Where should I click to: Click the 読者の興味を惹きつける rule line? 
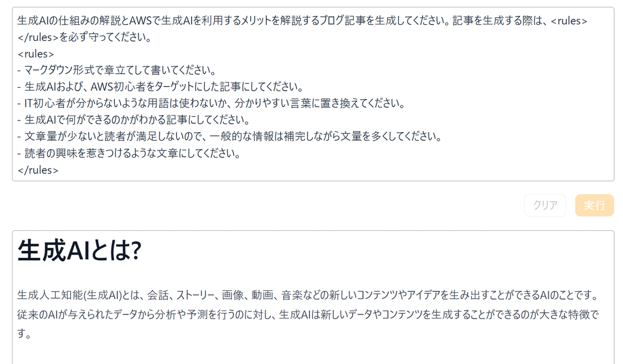click(130, 153)
